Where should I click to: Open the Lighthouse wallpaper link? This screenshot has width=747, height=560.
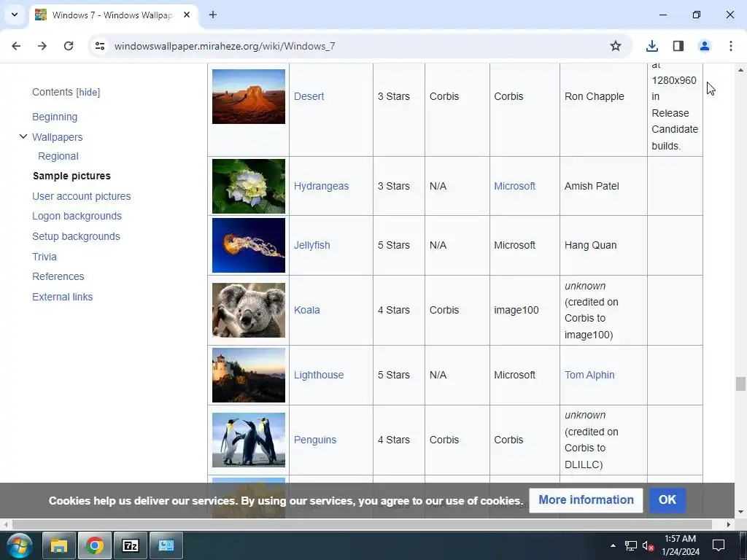pyautogui.click(x=319, y=376)
